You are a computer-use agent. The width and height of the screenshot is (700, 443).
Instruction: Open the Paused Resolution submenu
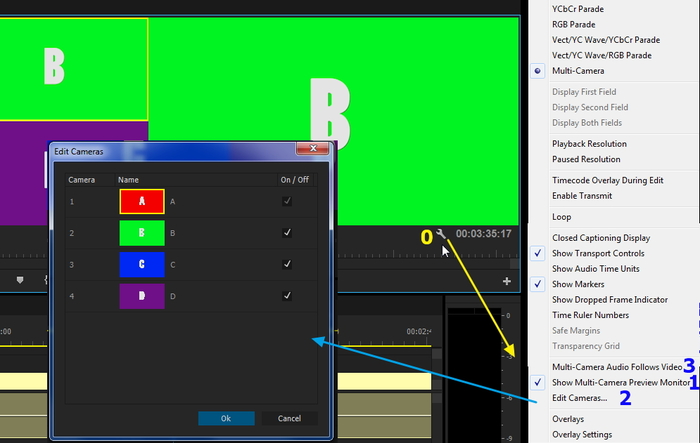coord(585,159)
